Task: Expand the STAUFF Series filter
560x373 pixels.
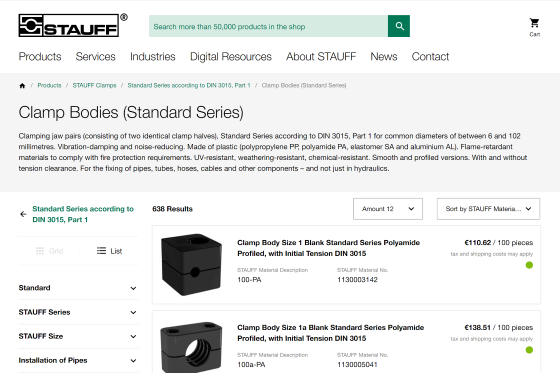Action: 78,312
